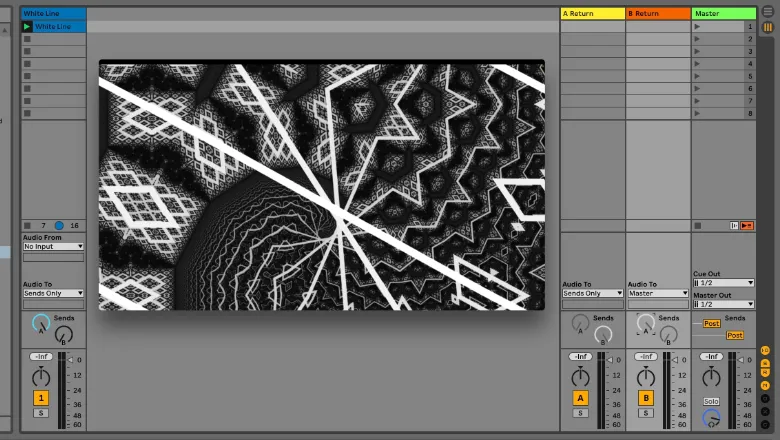
Task: Launch scene 2 in the Master track
Action: pyautogui.click(x=697, y=39)
